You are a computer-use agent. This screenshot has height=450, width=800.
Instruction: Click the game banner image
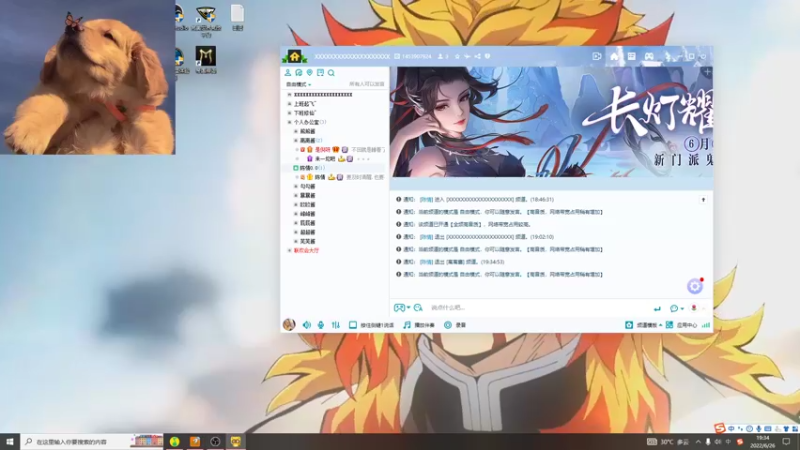551,122
